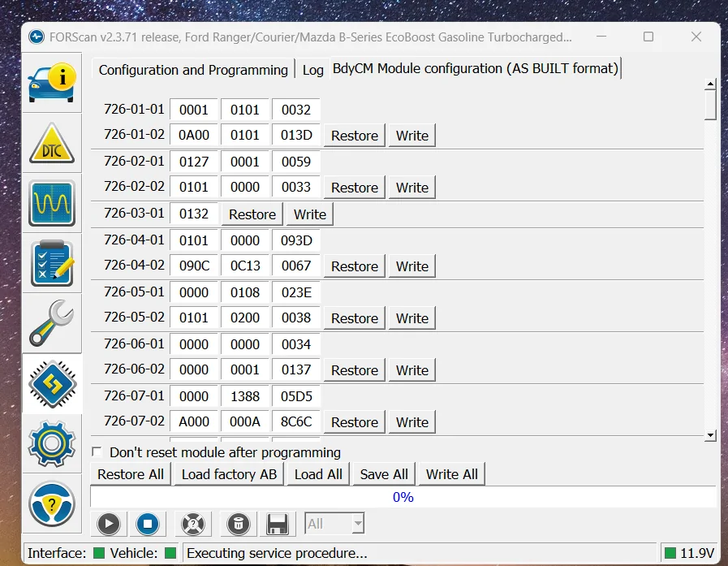This screenshot has height=566, width=728.
Task: Click Write for row 726-01-02
Action: pyautogui.click(x=411, y=136)
